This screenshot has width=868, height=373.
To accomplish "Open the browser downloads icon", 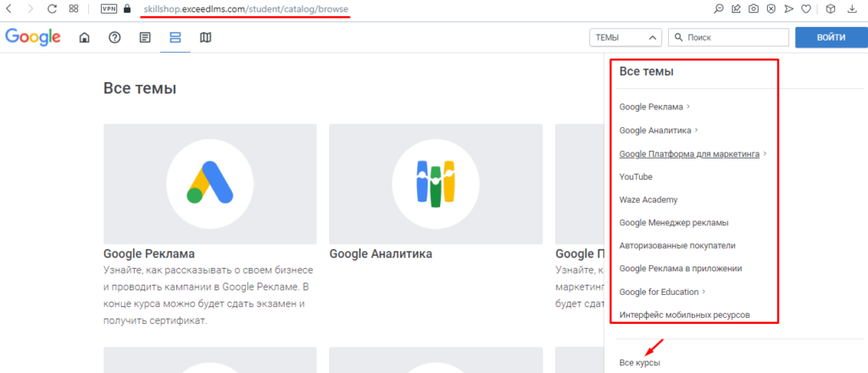I will coord(852,9).
